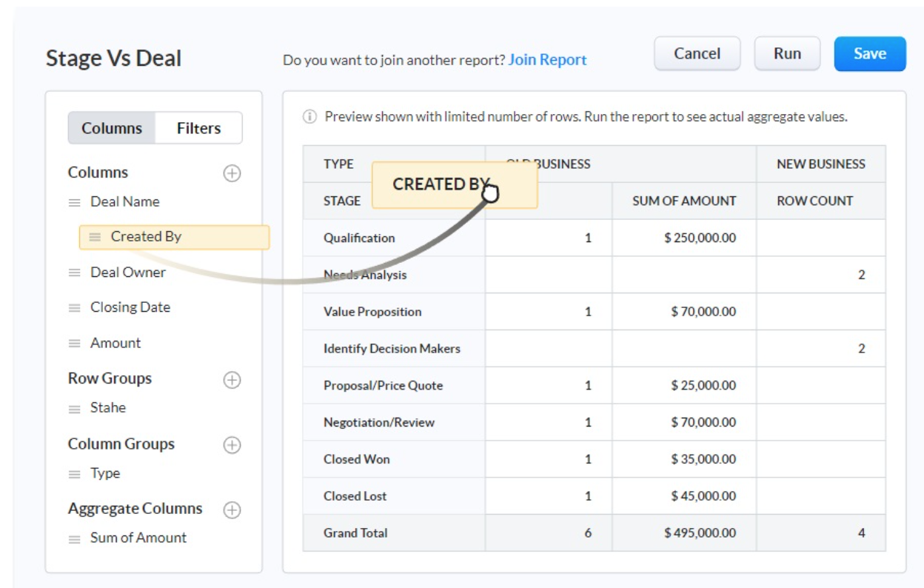This screenshot has width=924, height=588.
Task: Run the report
Action: coord(787,54)
